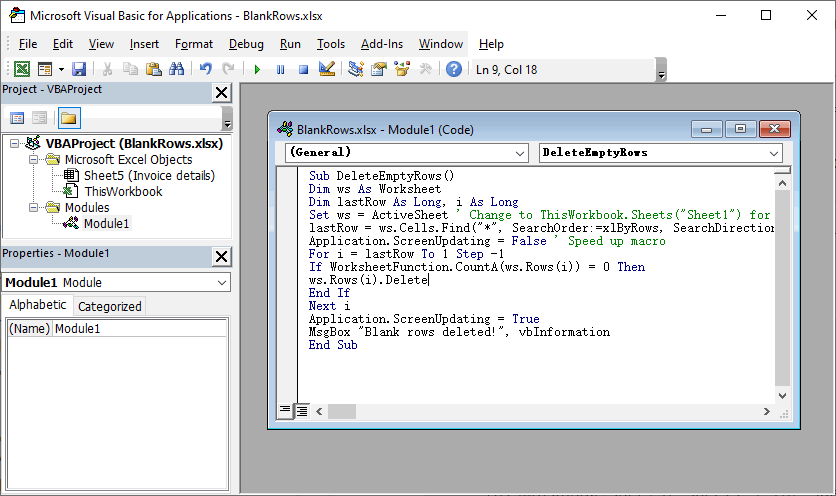The width and height of the screenshot is (836, 496).
Task: Open Object Browser toolbar icon
Action: tap(402, 69)
